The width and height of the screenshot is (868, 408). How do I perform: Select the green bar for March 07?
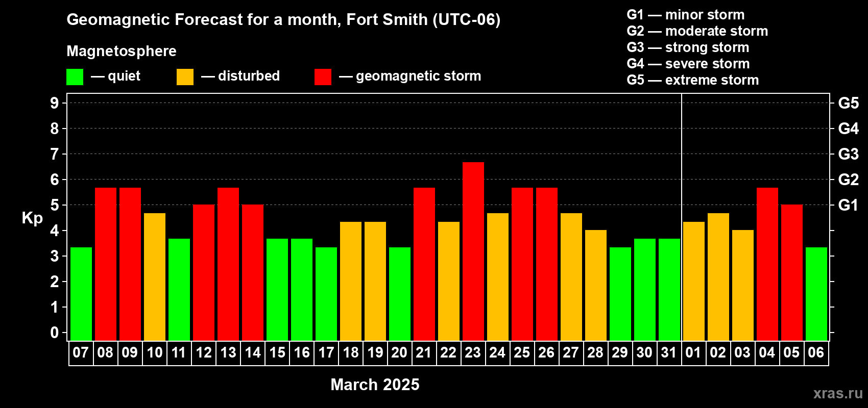pos(81,294)
